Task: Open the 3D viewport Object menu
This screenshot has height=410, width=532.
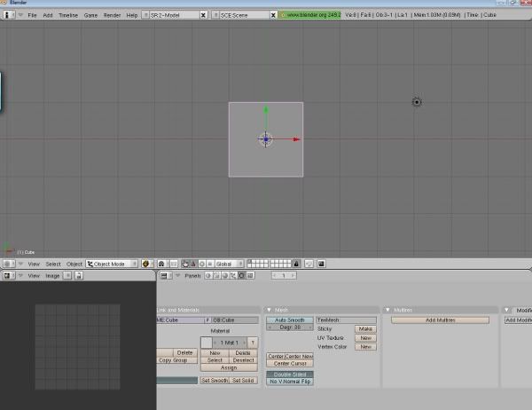Action: pos(74,264)
